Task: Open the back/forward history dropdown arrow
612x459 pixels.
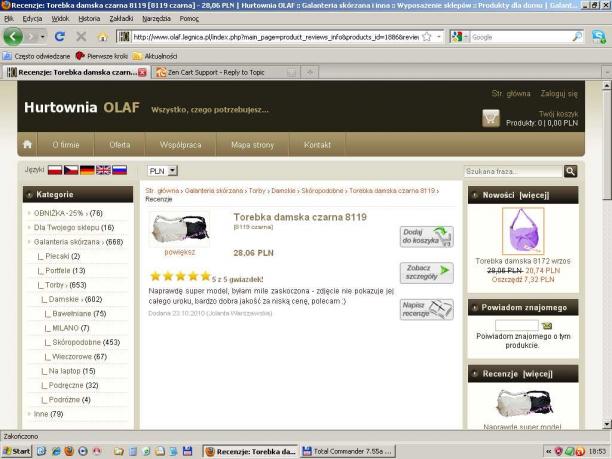Action: (43, 37)
